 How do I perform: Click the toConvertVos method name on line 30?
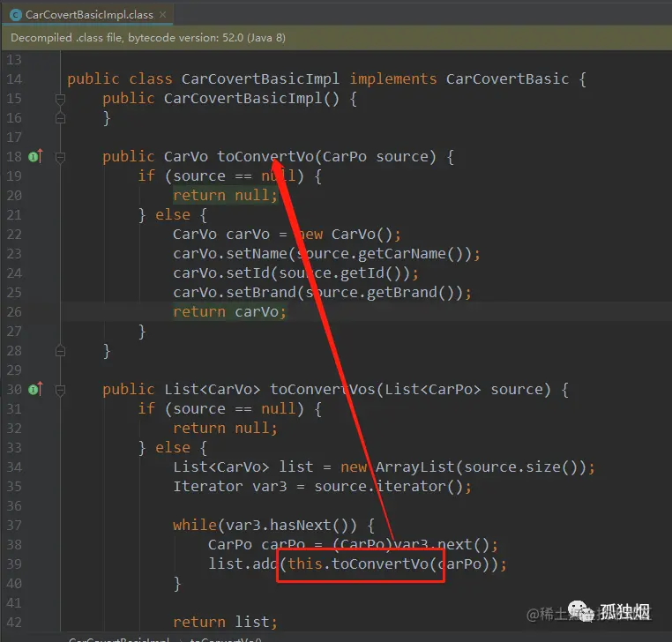coord(322,389)
